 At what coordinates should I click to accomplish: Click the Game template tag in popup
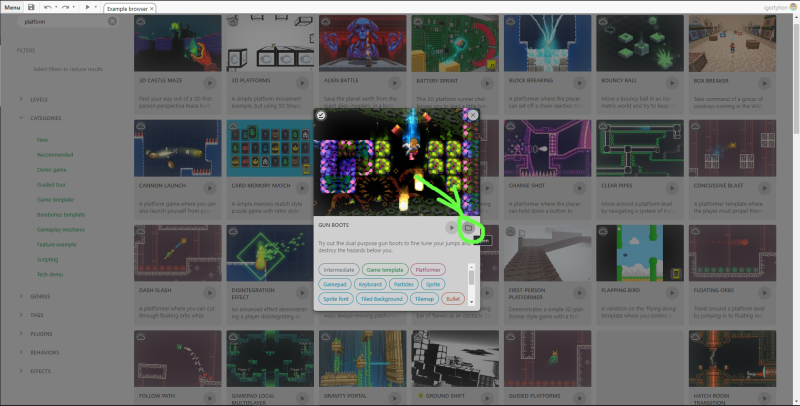point(385,270)
